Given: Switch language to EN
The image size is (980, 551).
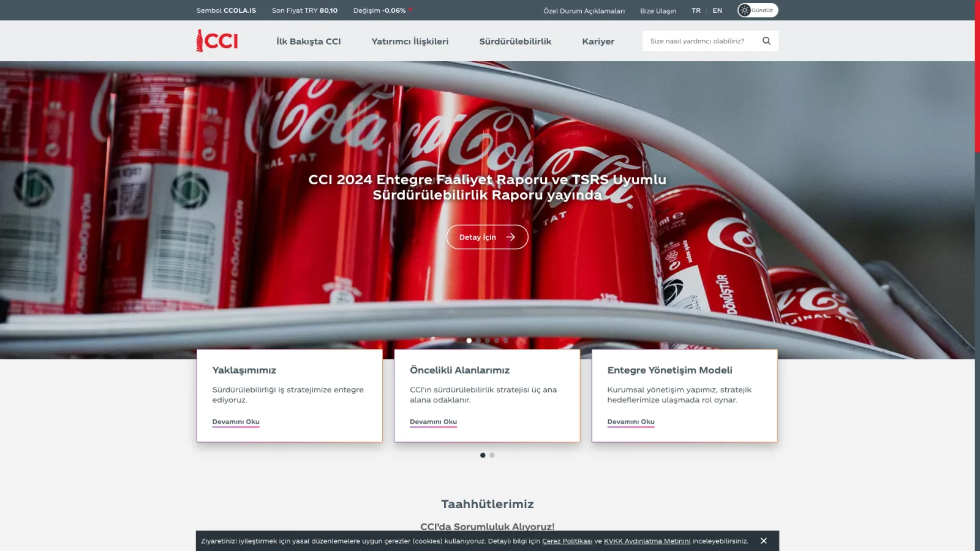Looking at the screenshot, I should click(717, 10).
